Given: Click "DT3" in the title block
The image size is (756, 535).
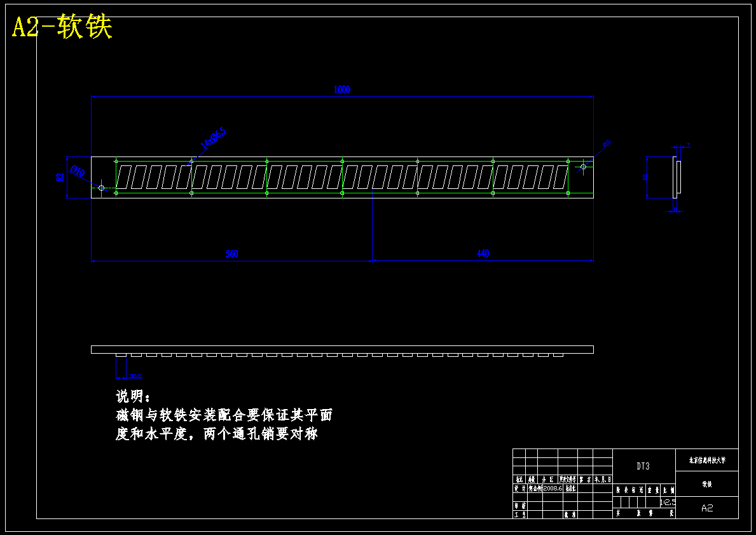Looking at the screenshot, I should tap(643, 466).
